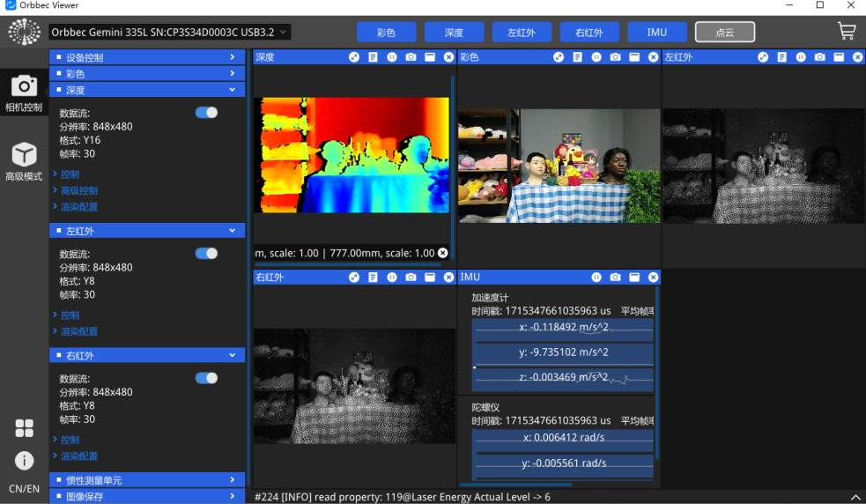
Task: Show metadata info for the 右红外 stream
Action: pos(373,278)
